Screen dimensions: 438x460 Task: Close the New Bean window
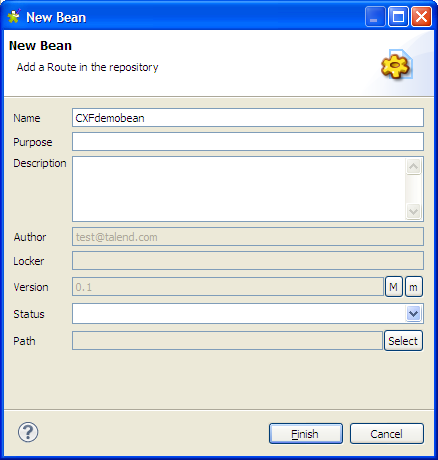point(421,16)
